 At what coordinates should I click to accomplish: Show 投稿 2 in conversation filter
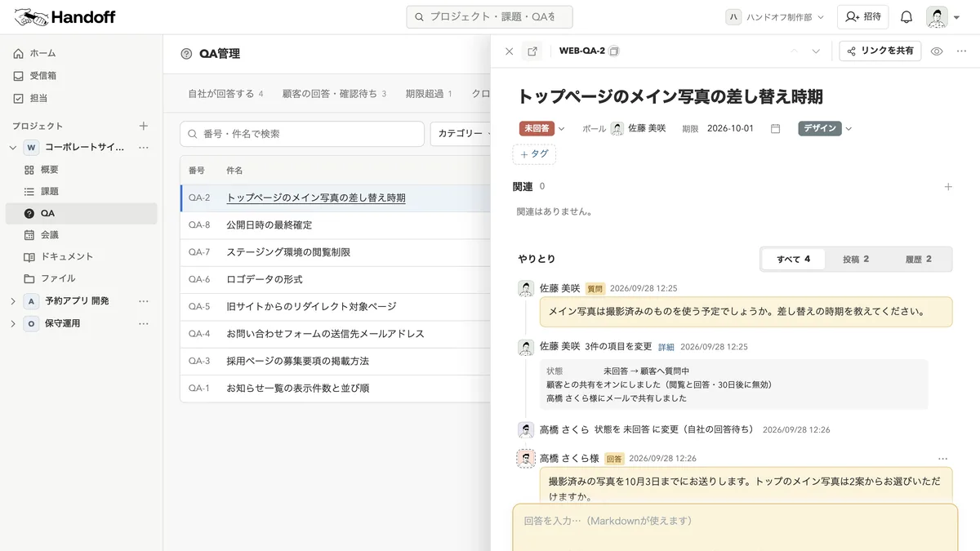click(x=856, y=259)
